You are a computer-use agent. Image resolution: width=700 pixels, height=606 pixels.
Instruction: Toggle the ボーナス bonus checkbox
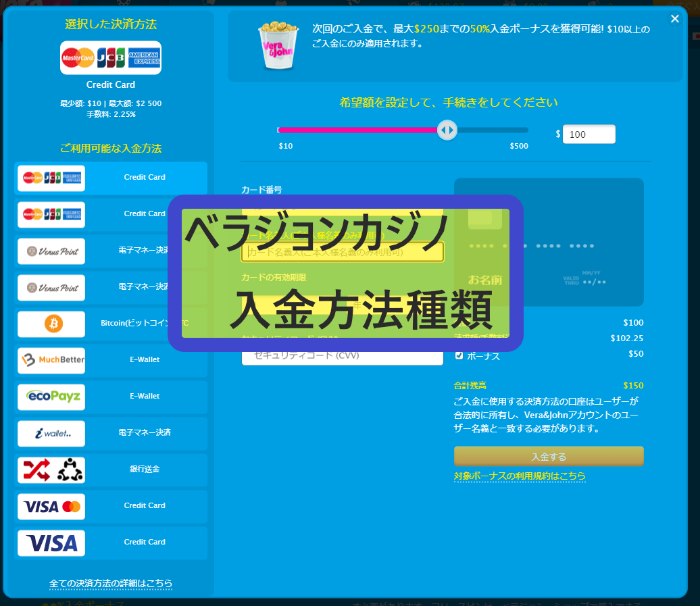[x=459, y=355]
